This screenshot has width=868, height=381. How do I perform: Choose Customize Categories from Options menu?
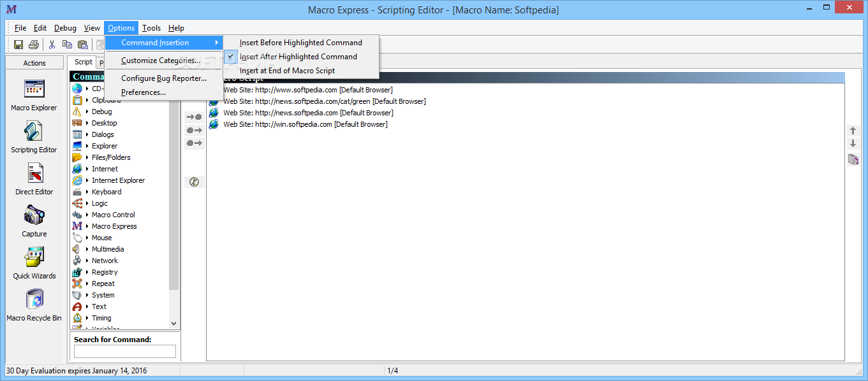[x=164, y=61]
